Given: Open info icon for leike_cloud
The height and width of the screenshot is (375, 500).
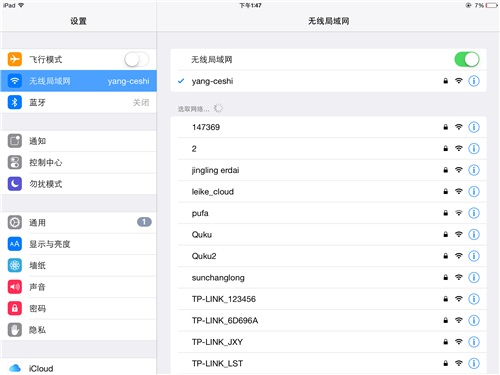Looking at the screenshot, I should click(474, 191).
